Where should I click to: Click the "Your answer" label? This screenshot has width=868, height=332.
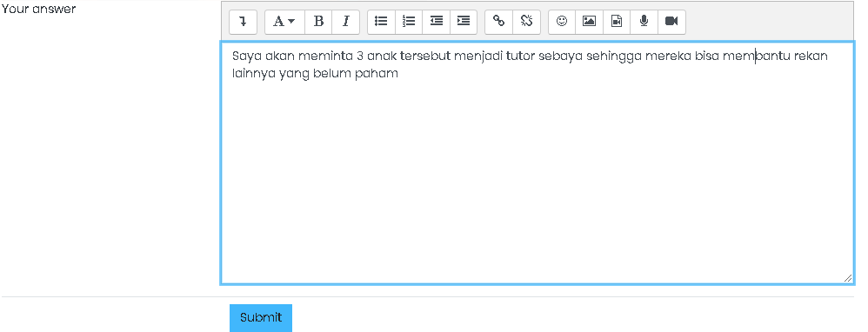click(x=38, y=10)
